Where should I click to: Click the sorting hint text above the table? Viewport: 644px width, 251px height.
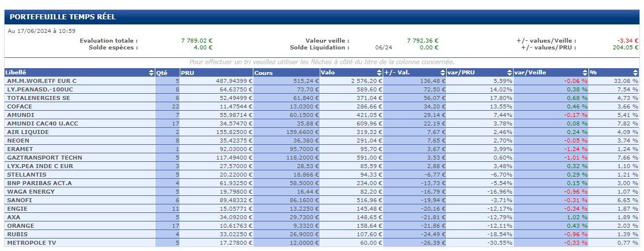click(321, 62)
